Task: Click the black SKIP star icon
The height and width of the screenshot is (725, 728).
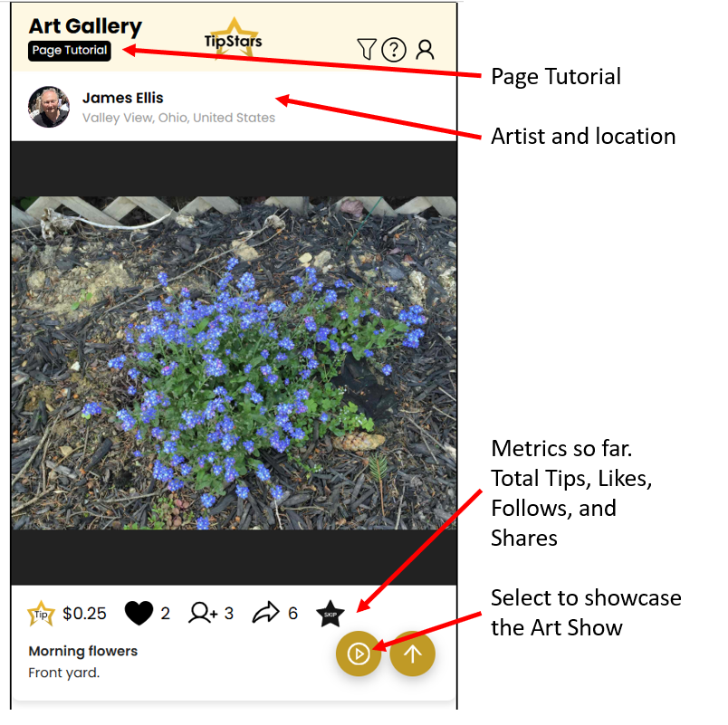Action: coord(330,614)
